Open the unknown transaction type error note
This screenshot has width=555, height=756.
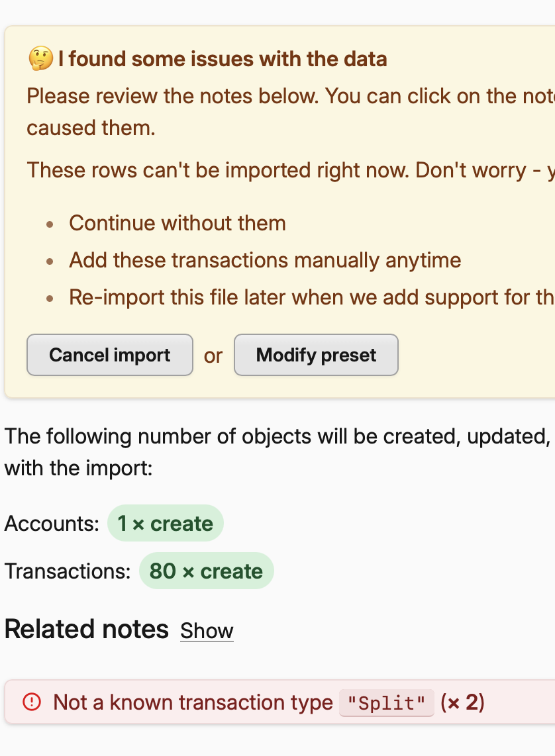click(x=193, y=702)
